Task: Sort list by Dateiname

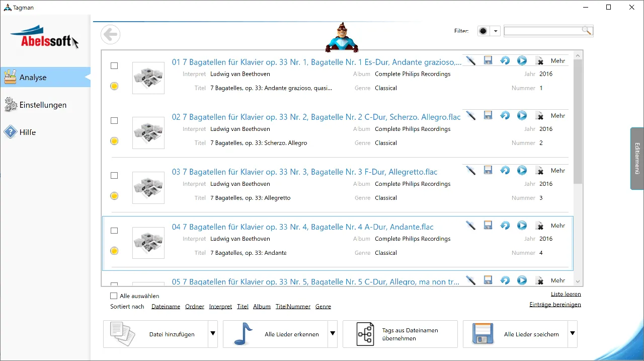Action: coord(166,306)
